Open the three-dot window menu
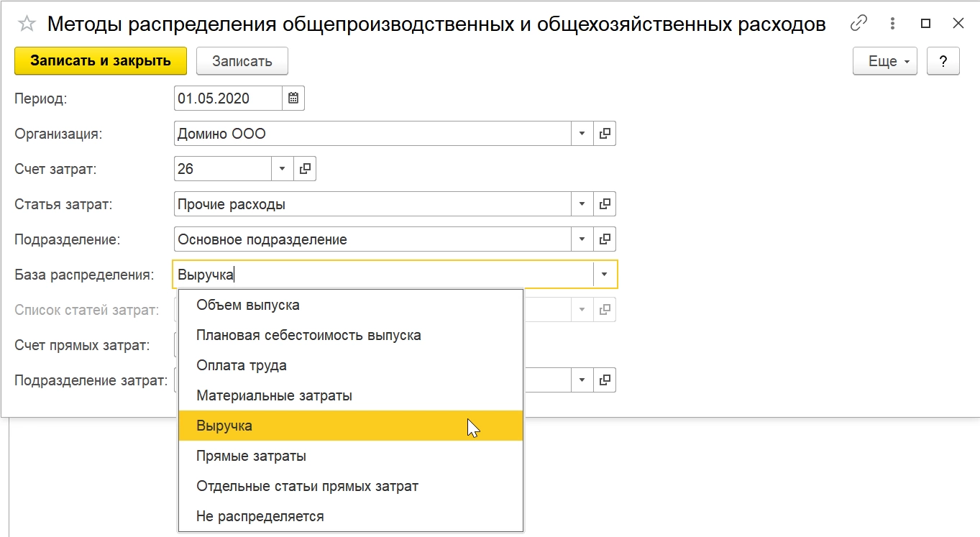Viewport: 980px width, 537px height. pos(891,24)
